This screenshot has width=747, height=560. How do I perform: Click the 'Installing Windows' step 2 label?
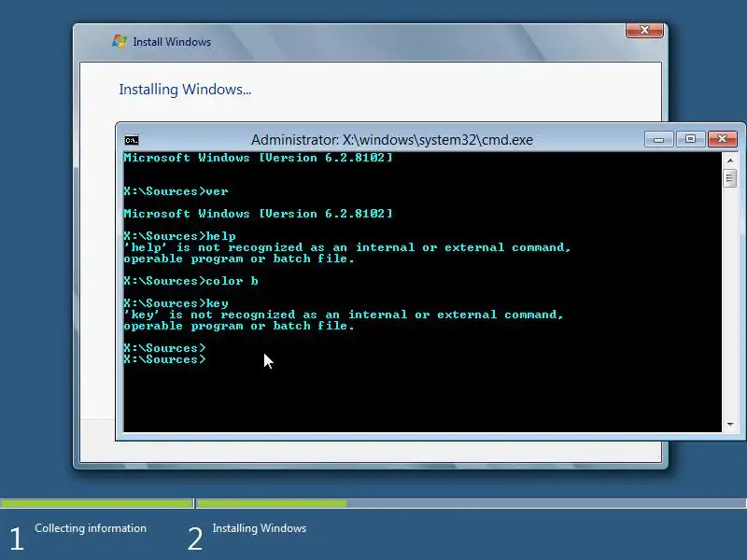pyautogui.click(x=260, y=528)
